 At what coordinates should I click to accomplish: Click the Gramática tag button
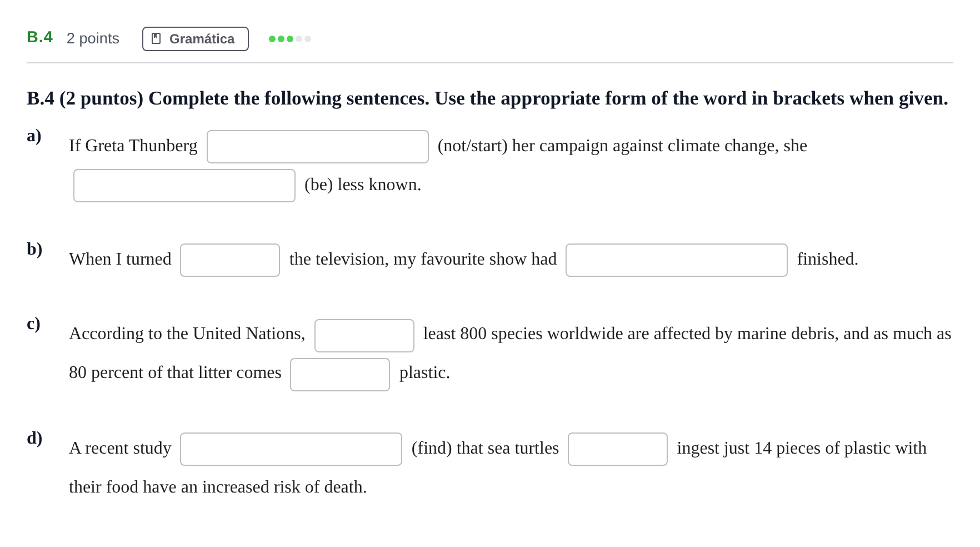(x=195, y=39)
